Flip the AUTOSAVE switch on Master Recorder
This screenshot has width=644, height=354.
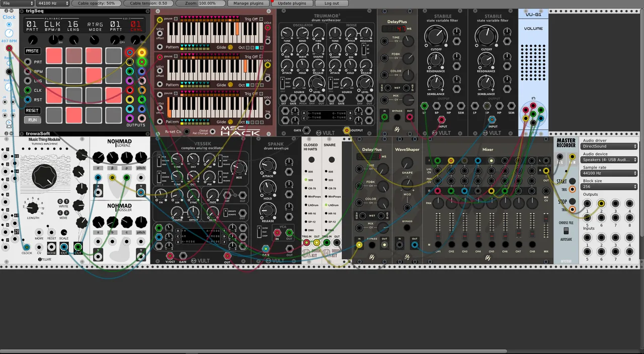tap(566, 232)
